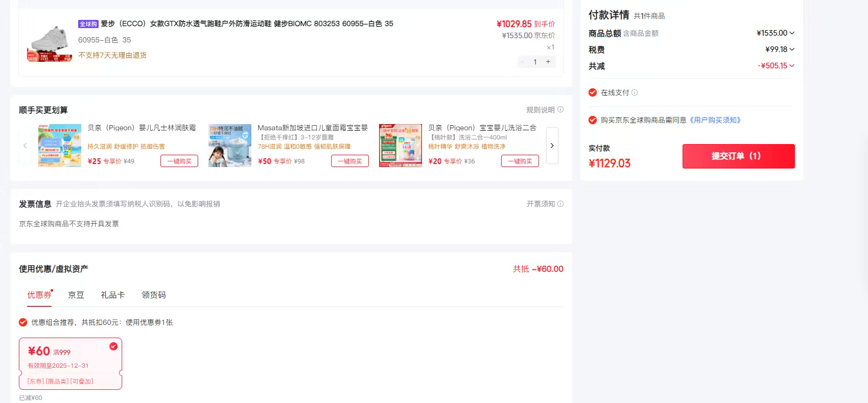Decrease the ECCO shoe quantity with minus
Viewport: 868px width, 403px height.
tap(522, 62)
